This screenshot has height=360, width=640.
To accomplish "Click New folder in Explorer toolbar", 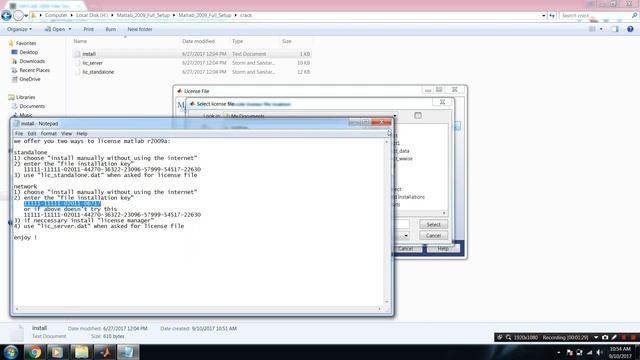I will 140,29.
